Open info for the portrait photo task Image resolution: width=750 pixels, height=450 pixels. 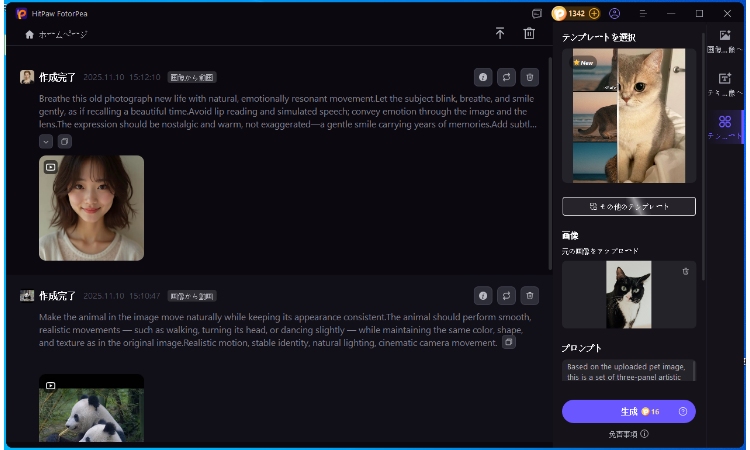[x=483, y=77]
